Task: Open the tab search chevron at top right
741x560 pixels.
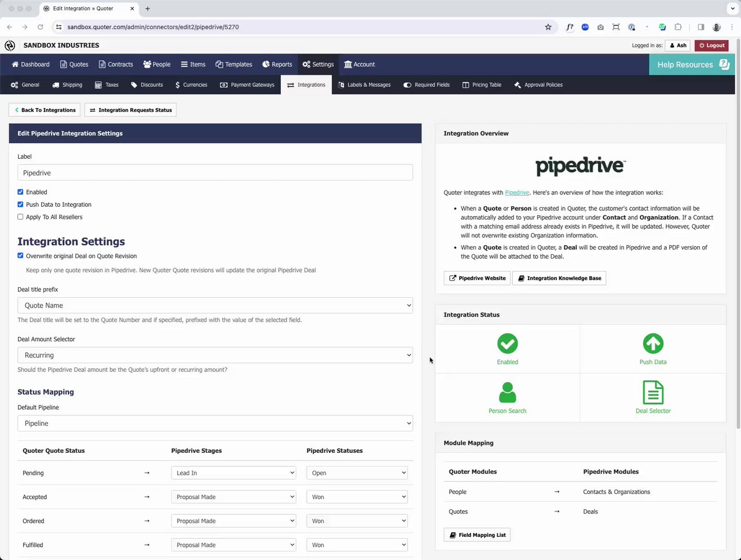Action: 732,9
